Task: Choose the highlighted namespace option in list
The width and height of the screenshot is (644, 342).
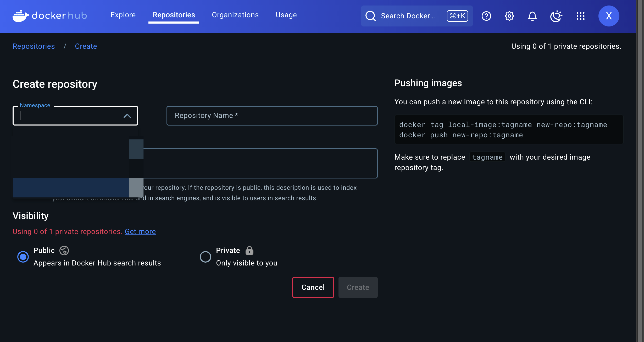Action: (71, 188)
